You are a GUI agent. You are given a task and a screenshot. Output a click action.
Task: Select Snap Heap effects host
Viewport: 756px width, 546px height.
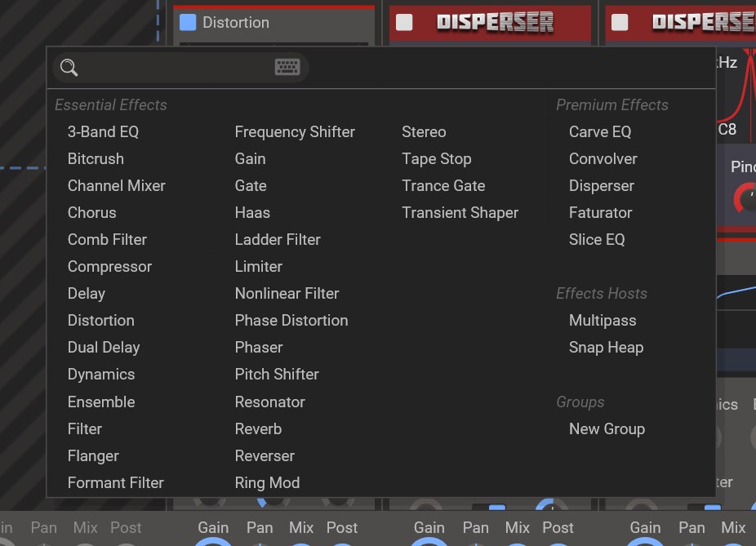tap(606, 347)
